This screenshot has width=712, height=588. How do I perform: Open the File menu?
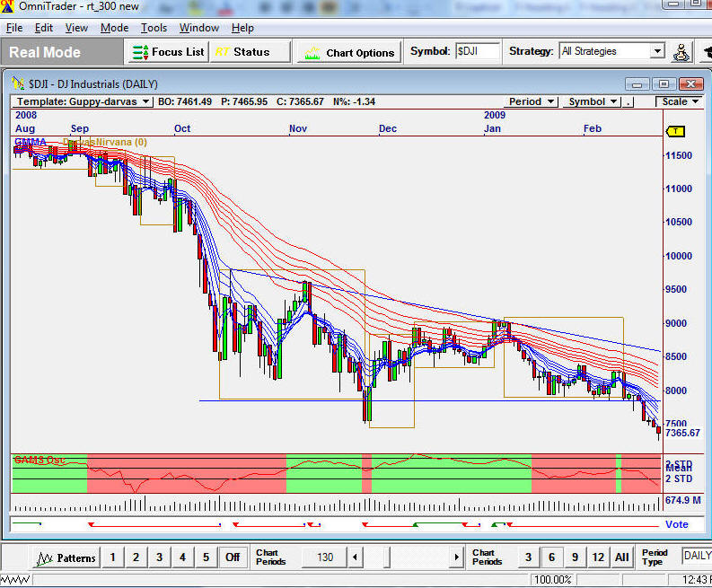click(x=14, y=28)
